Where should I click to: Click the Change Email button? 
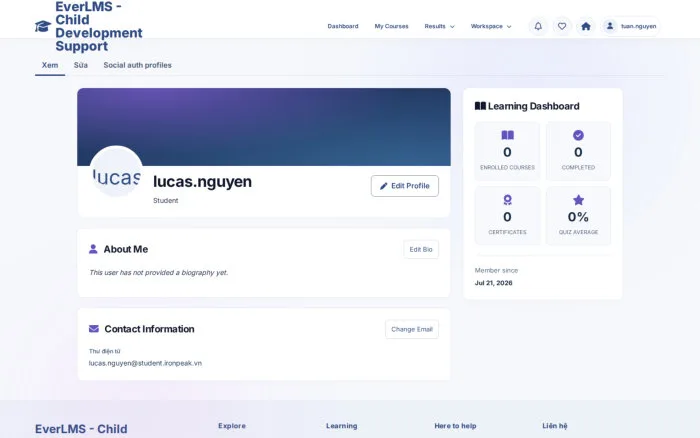[x=412, y=329]
